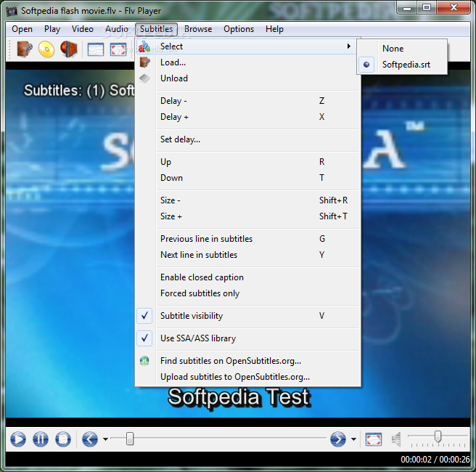Decrease subtitle delay with Delay -
476x472 pixels.
click(247, 100)
